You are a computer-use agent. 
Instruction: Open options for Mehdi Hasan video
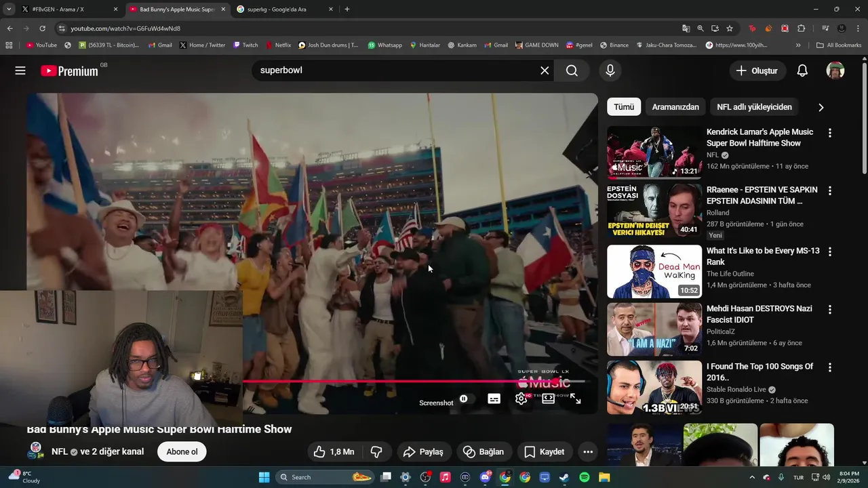tap(829, 309)
